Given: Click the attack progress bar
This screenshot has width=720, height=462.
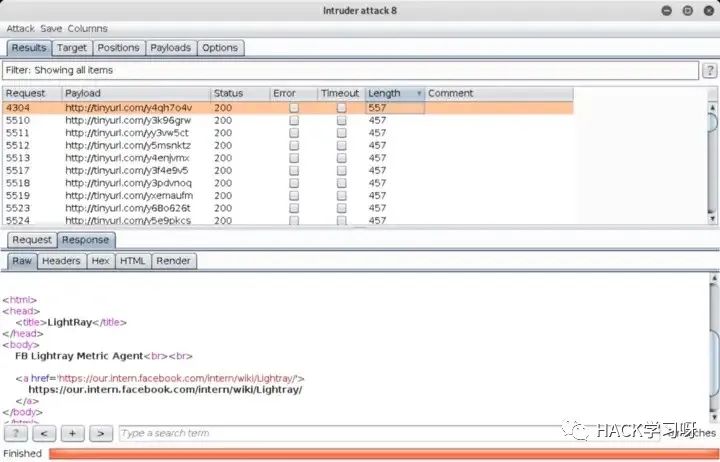Looking at the screenshot, I should pos(380,454).
